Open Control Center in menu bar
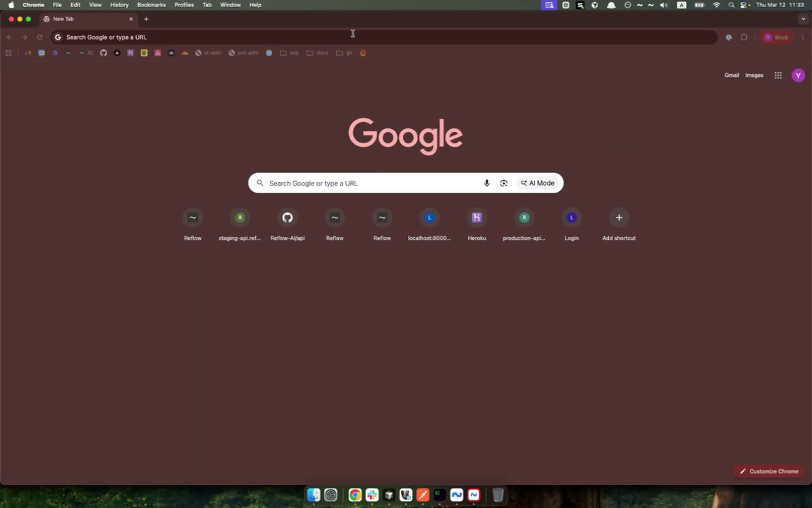Viewport: 812px width, 508px height. pos(744,5)
